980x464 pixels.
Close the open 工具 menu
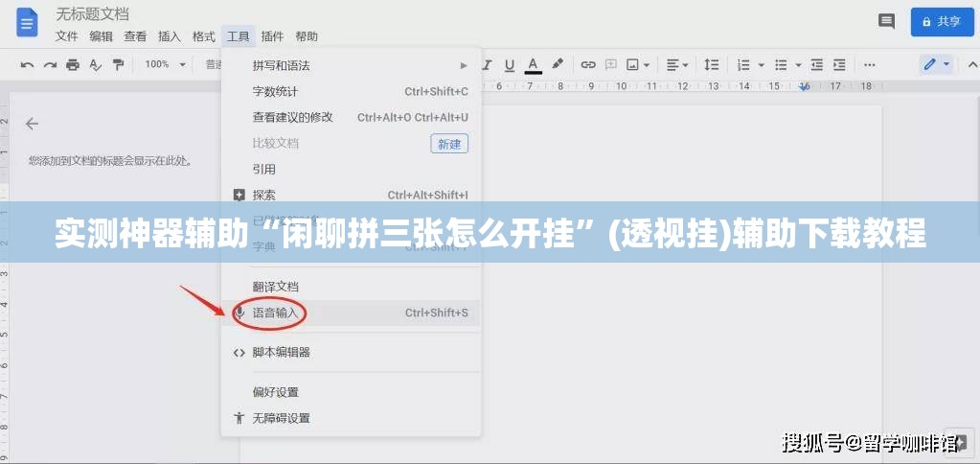click(x=239, y=36)
